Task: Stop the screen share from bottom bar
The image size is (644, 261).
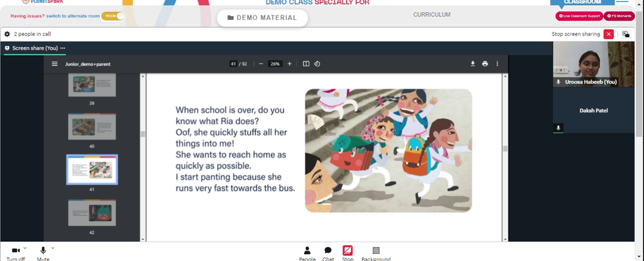Action: pos(348,253)
